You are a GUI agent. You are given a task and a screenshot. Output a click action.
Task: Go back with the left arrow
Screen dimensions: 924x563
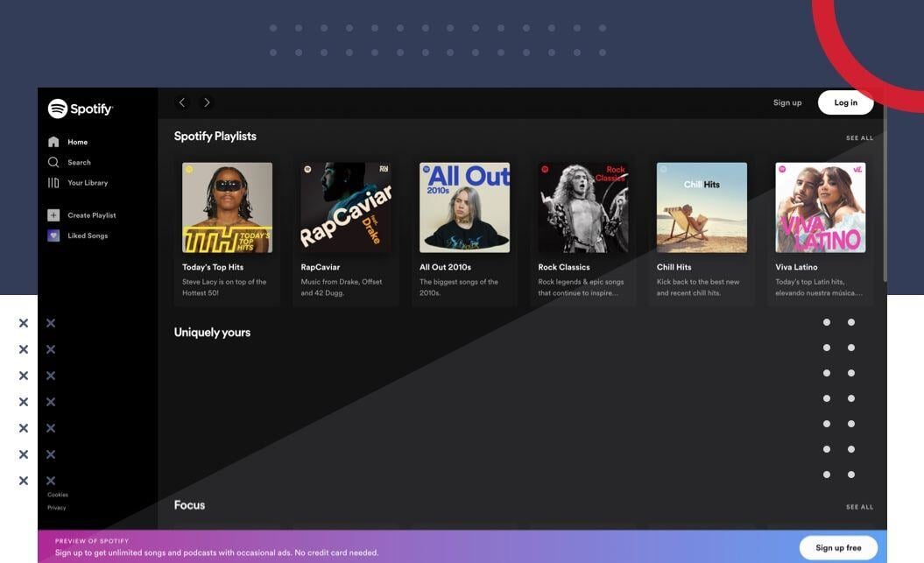(x=182, y=102)
